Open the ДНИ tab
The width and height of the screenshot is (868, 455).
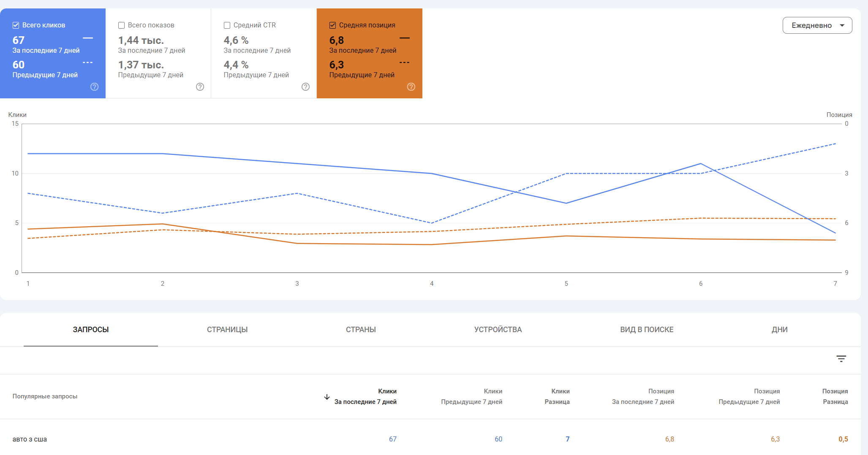779,330
